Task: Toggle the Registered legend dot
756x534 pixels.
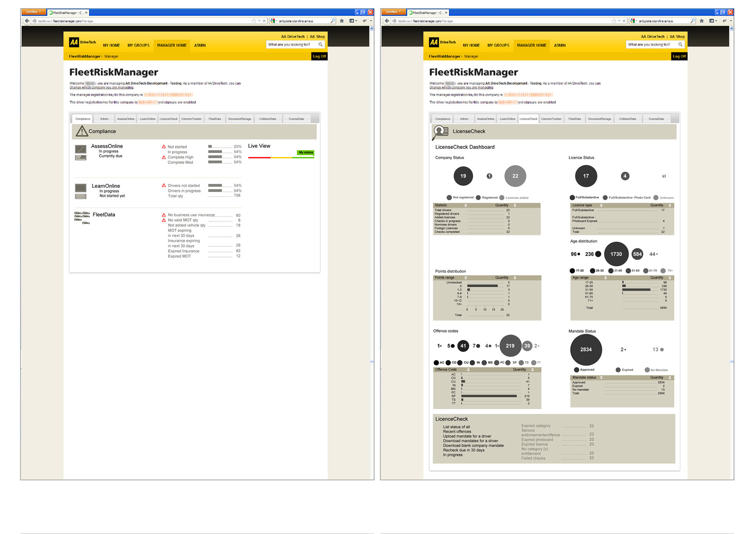Action: coord(478,198)
